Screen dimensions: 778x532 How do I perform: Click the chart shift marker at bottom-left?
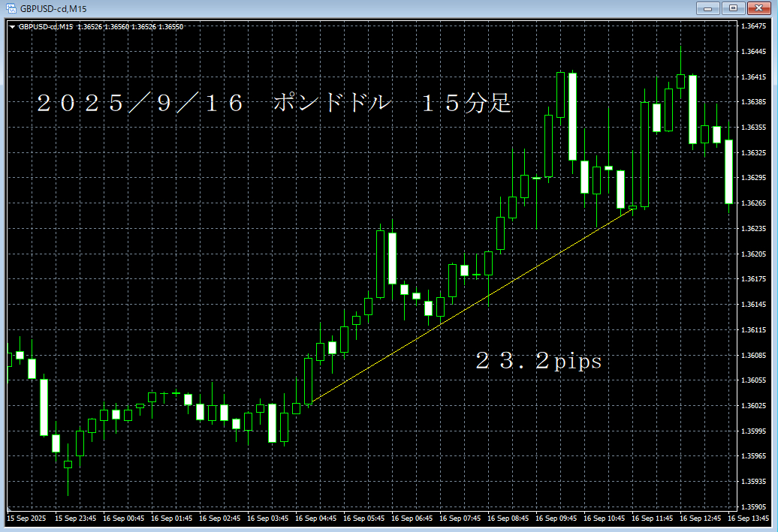8,509
